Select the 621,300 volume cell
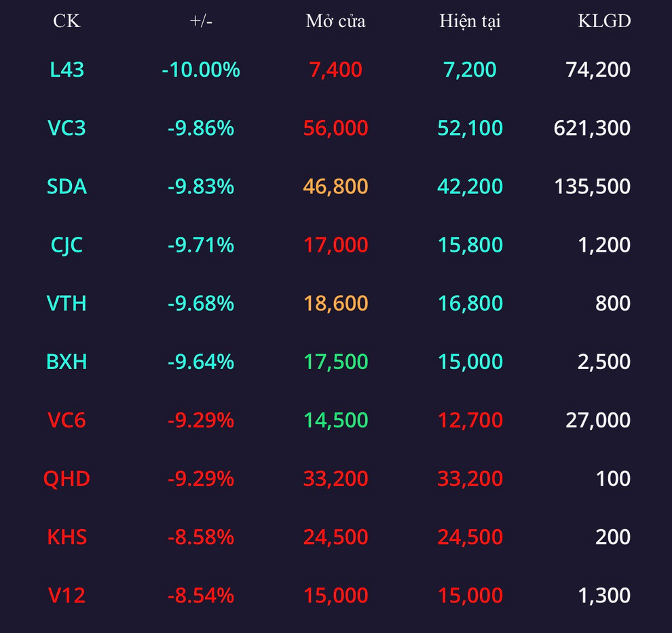The height and width of the screenshot is (633, 672). pyautogui.click(x=592, y=128)
